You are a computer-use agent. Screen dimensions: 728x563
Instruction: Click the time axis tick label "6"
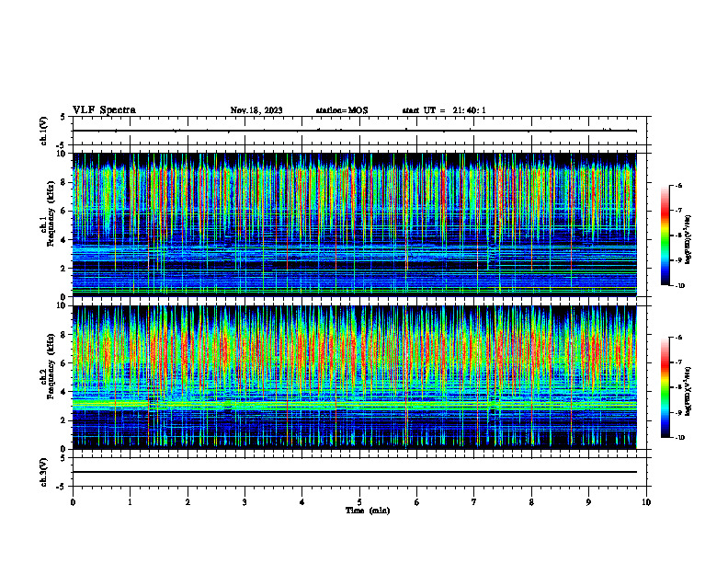pyautogui.click(x=417, y=502)
